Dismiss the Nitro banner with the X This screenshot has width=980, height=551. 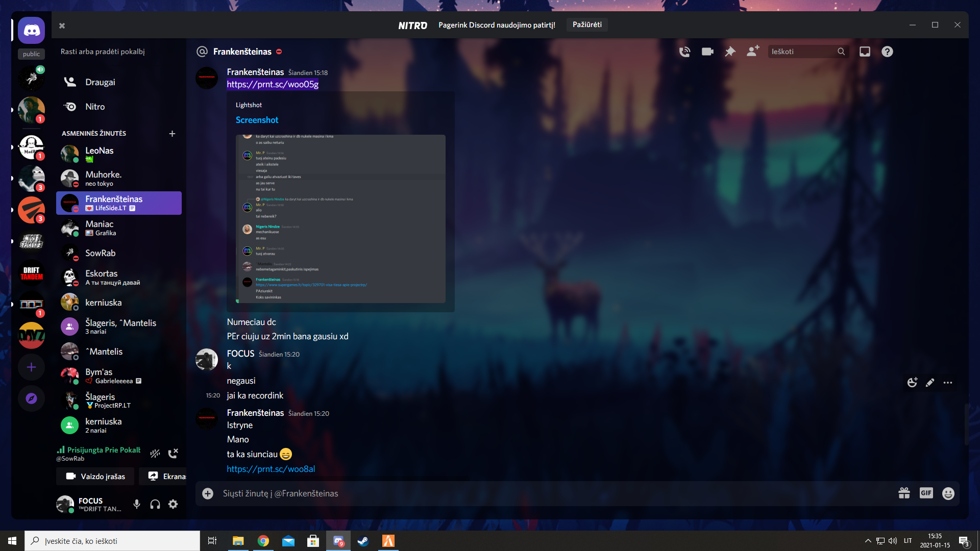[x=62, y=26]
